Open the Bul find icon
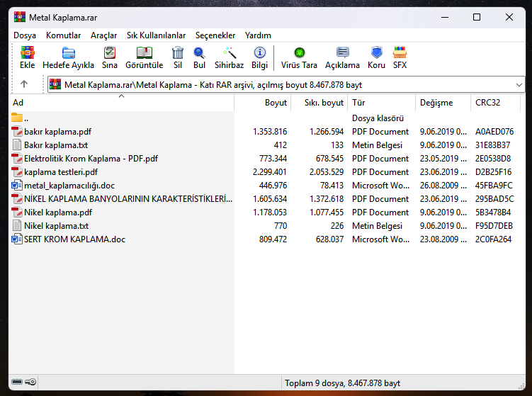 [199, 53]
